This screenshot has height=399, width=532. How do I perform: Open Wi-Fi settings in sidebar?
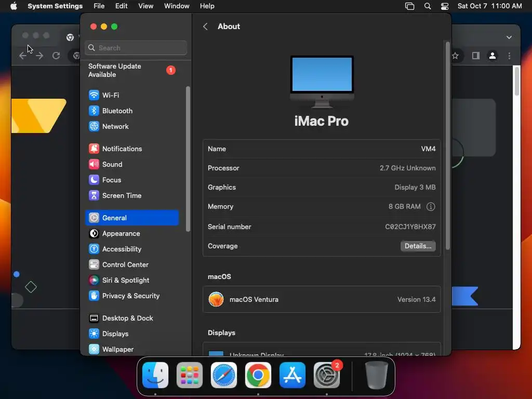132,95
